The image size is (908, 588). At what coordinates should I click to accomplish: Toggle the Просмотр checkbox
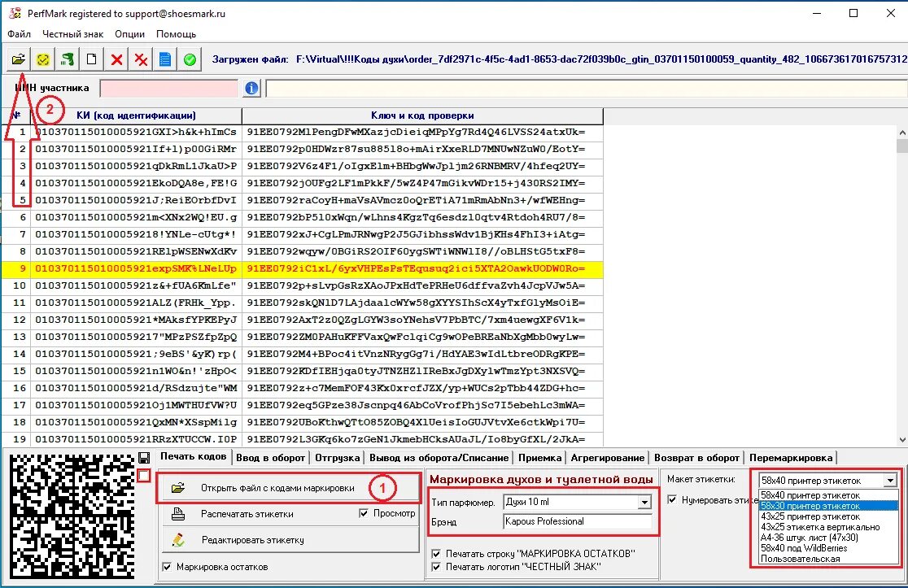[364, 513]
